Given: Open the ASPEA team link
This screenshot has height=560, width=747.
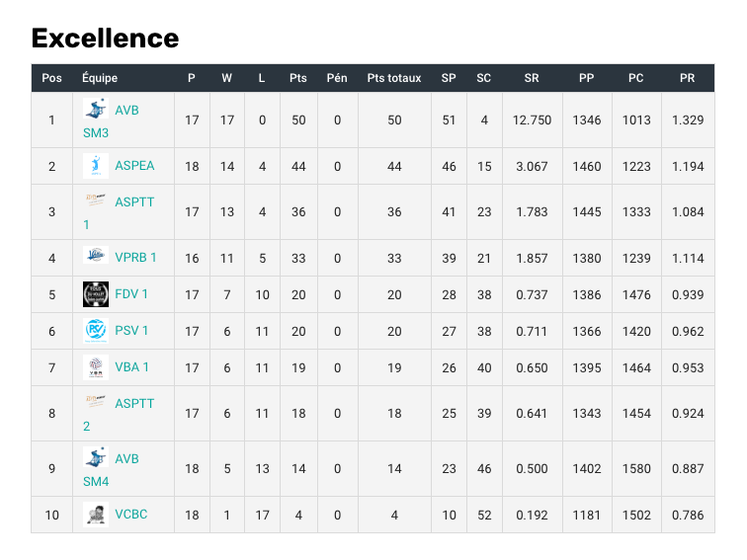Looking at the screenshot, I should coord(134,166).
